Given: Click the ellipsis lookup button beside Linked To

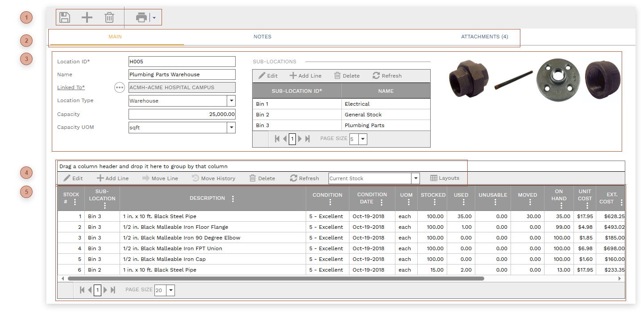Looking at the screenshot, I should (x=119, y=87).
